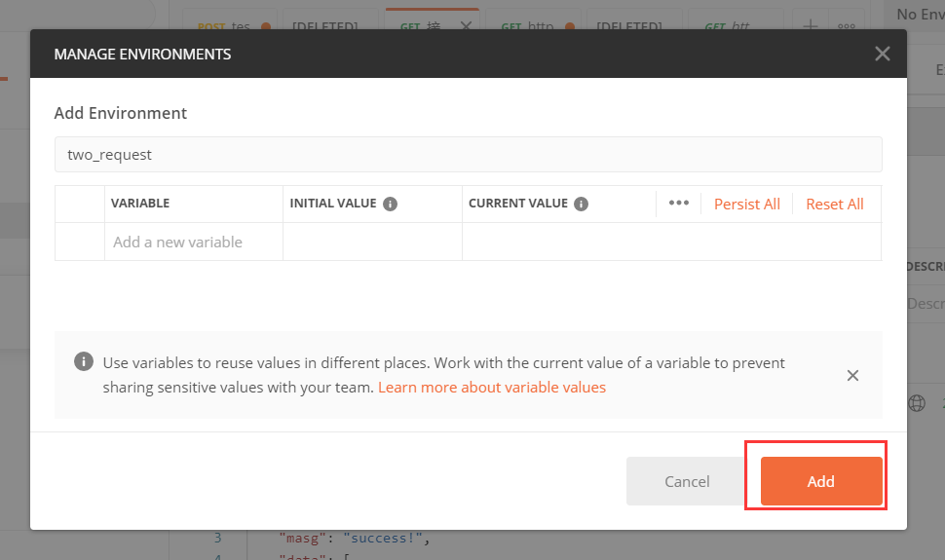The image size is (945, 560).
Task: Close the Manage Environments dialog
Action: click(x=882, y=54)
